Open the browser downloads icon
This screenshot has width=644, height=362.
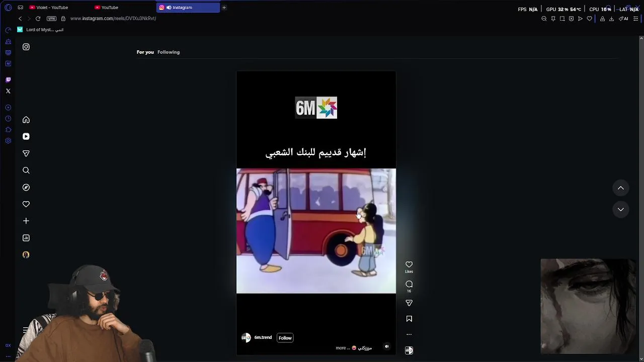click(x=611, y=19)
